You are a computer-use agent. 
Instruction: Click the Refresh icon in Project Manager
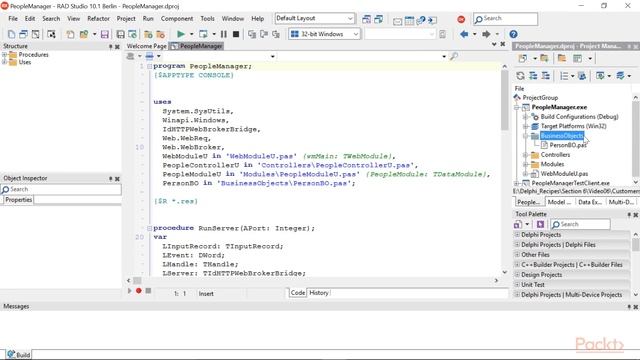520,76
